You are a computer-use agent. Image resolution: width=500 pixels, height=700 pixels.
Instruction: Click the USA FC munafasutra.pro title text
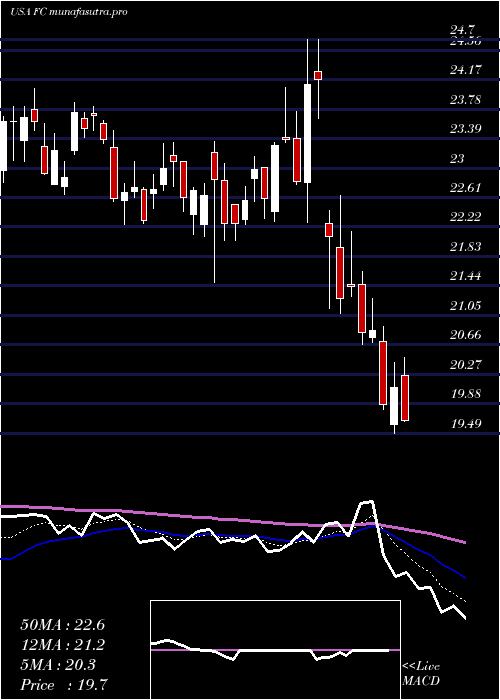click(68, 12)
